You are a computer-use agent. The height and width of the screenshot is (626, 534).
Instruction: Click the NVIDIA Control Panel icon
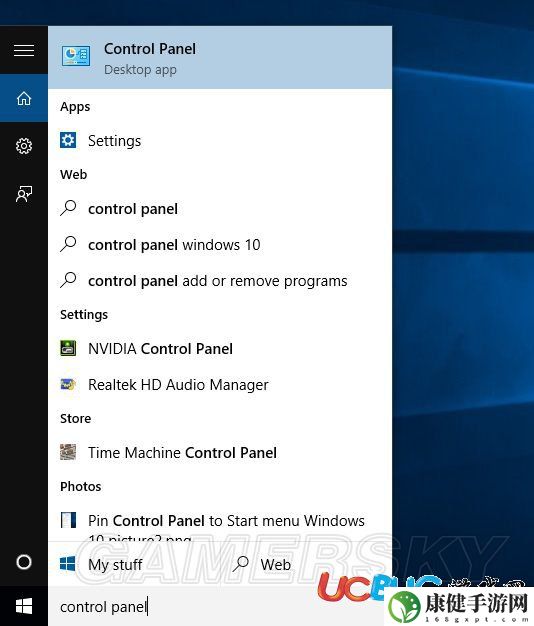pos(68,348)
